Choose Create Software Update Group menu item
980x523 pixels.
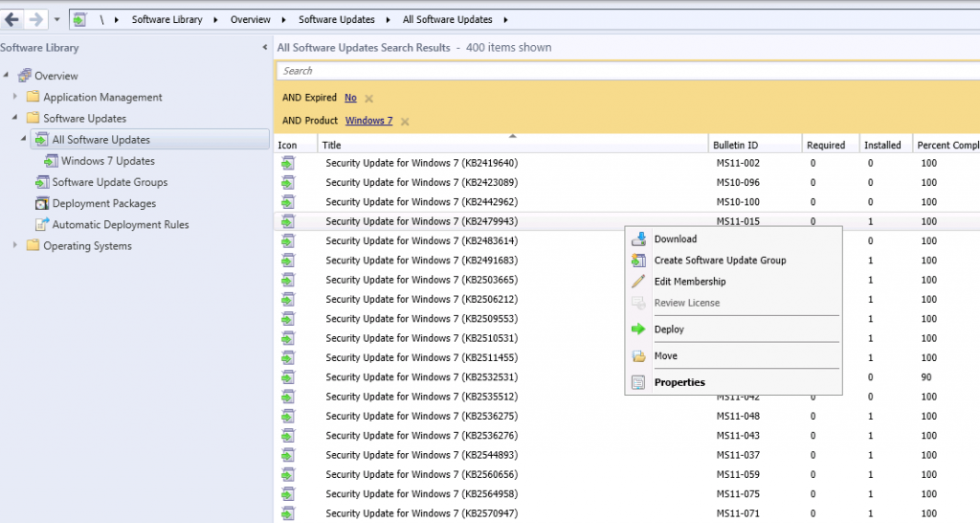(x=720, y=261)
